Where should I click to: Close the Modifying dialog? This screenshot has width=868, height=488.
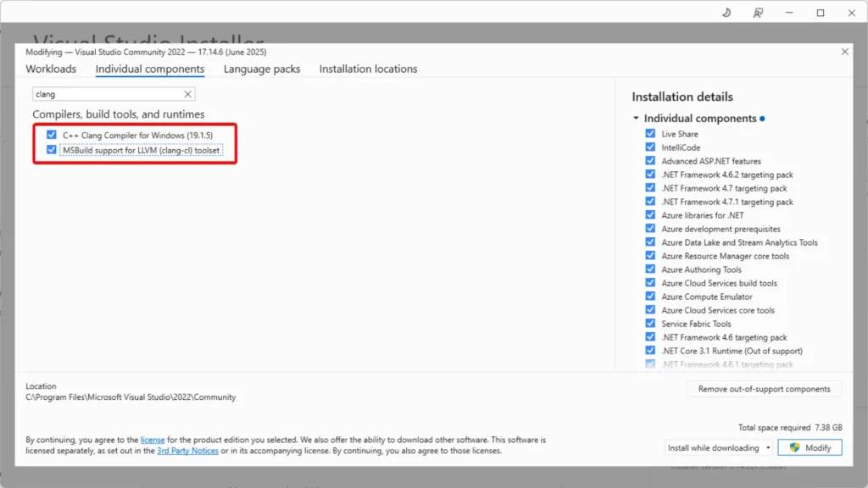(844, 52)
